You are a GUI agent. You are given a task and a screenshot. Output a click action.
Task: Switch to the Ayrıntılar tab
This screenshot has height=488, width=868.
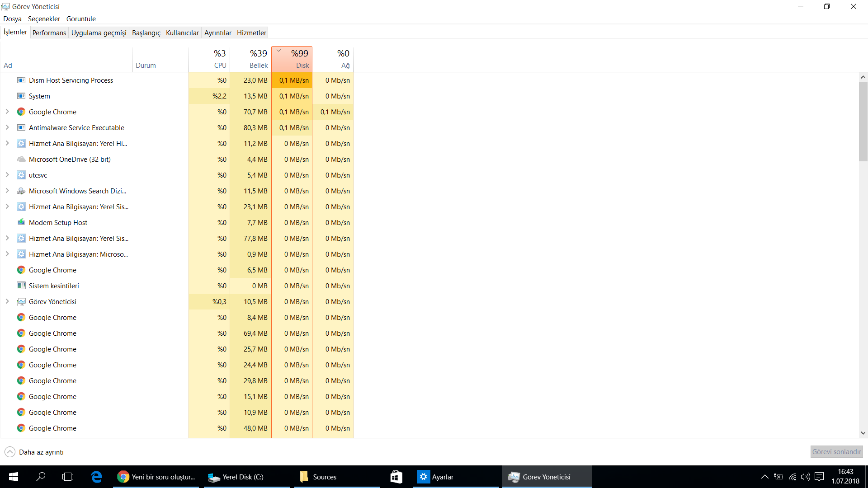pos(217,33)
